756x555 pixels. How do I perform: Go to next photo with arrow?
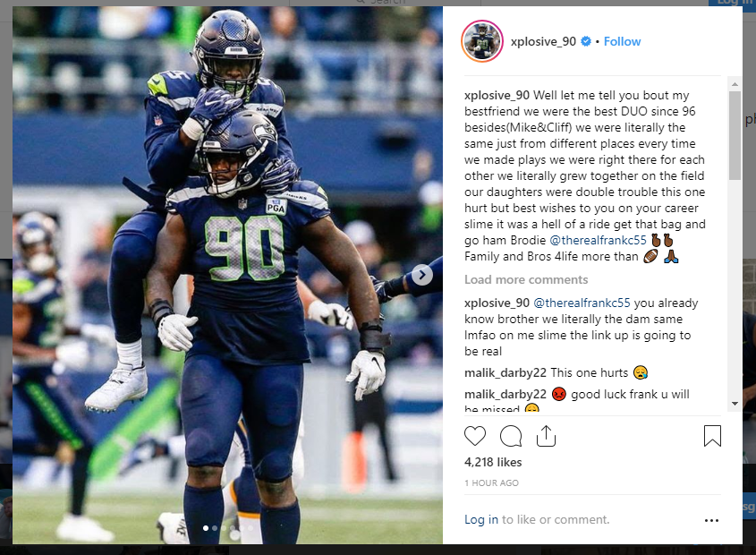(422, 275)
